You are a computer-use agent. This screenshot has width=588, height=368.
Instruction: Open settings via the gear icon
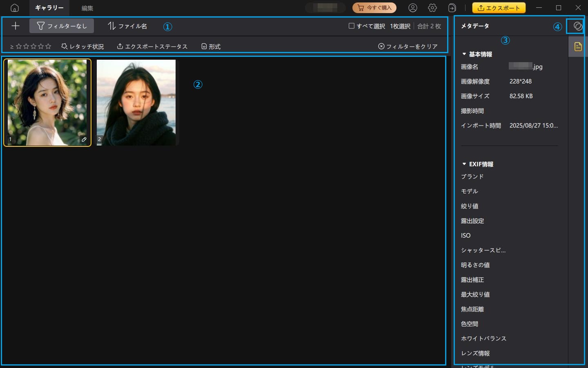pyautogui.click(x=432, y=8)
